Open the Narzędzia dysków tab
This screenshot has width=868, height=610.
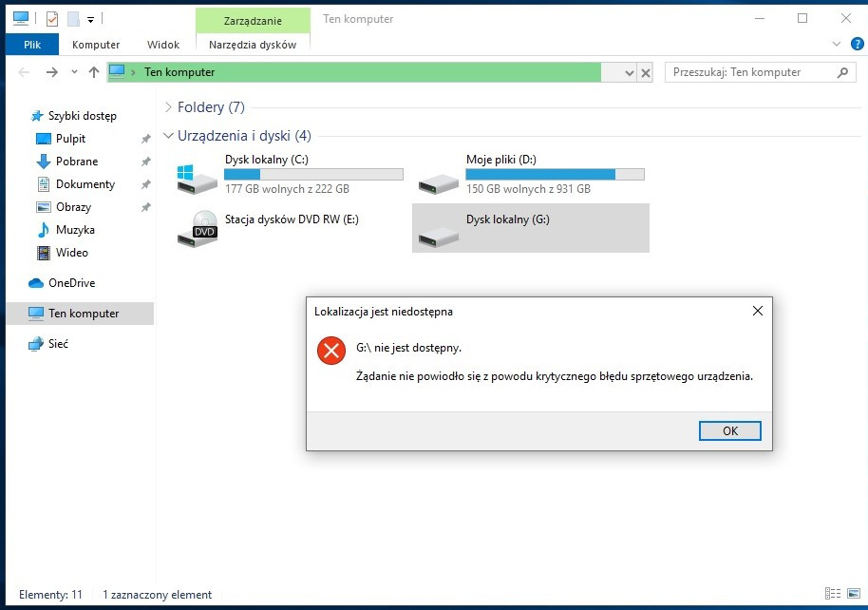point(252,44)
